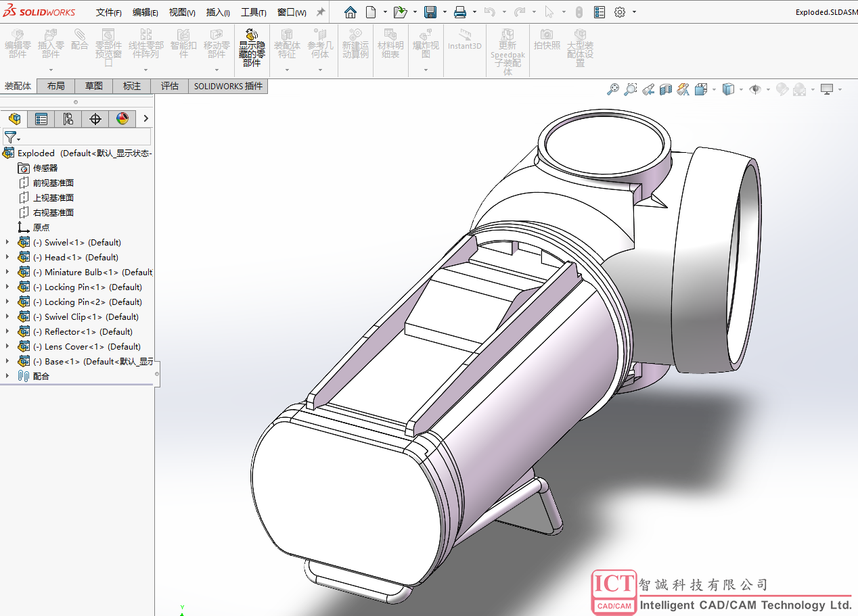Open the Save dropdown arrow

pyautogui.click(x=445, y=12)
